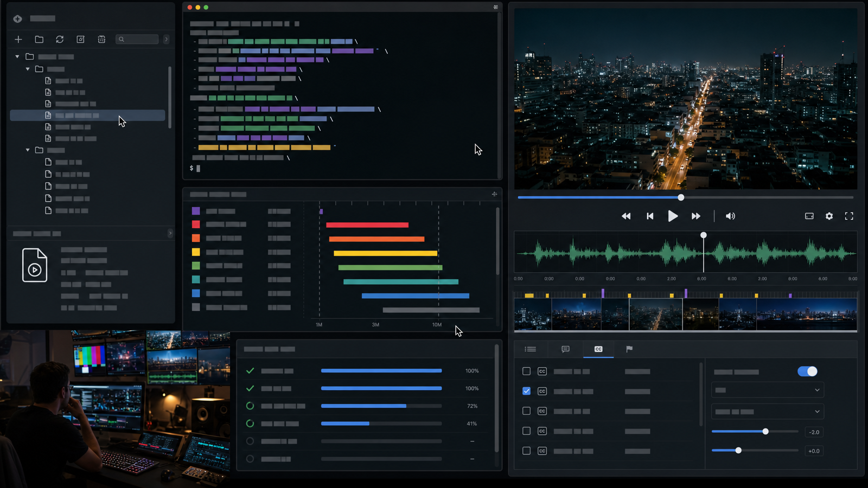Click the topmost root folder icon in the tree
This screenshot has height=488, width=868.
[x=30, y=56]
